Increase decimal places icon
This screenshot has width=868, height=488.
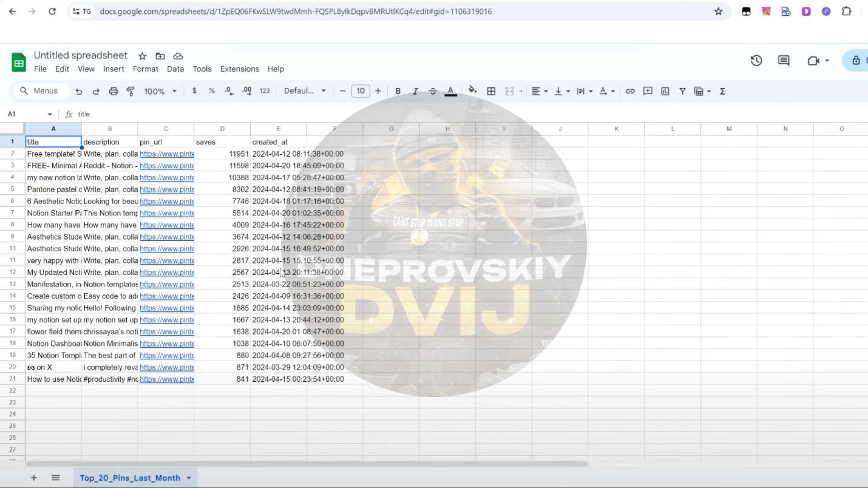pyautogui.click(x=247, y=91)
